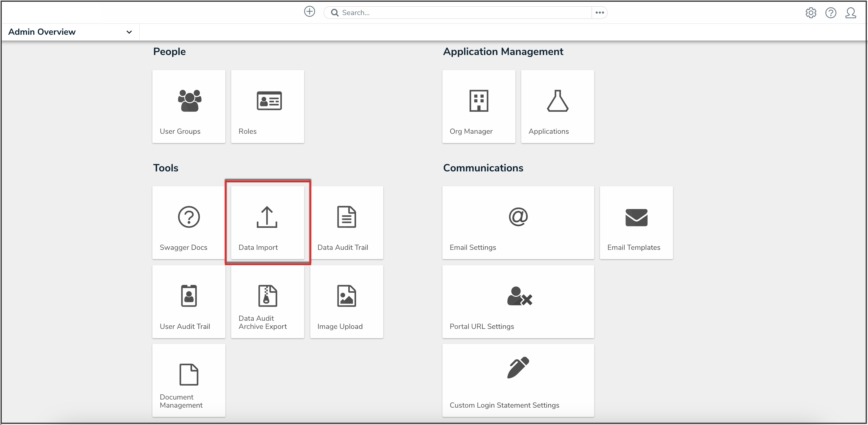Open the Data Audit Trail tile
The image size is (868, 425).
coord(347,223)
